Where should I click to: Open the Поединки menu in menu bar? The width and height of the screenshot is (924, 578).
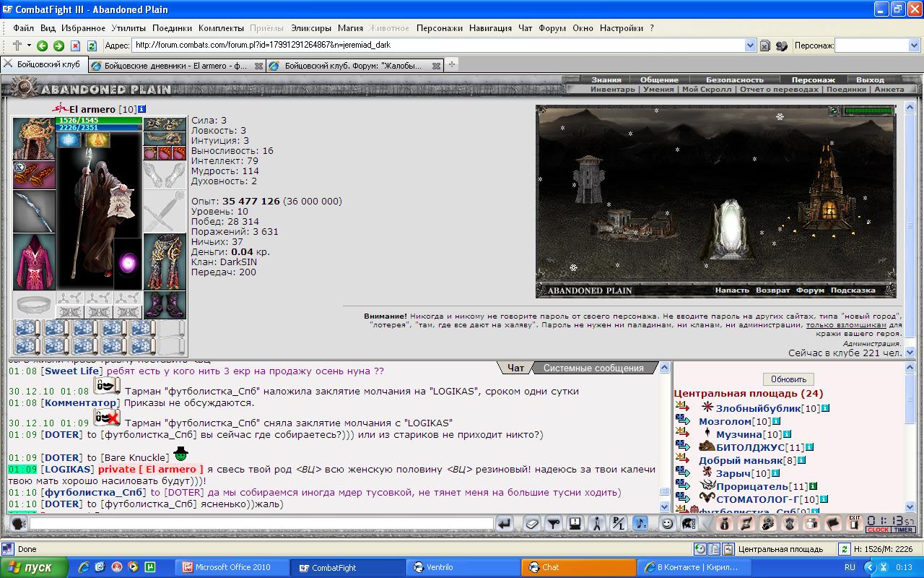tap(172, 28)
